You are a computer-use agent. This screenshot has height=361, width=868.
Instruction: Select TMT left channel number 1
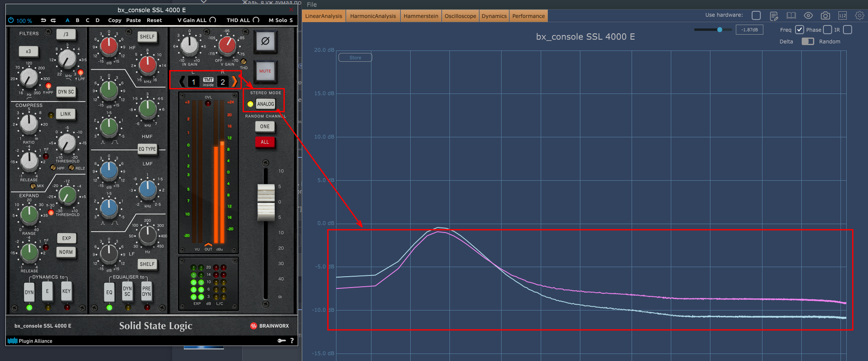pos(193,82)
